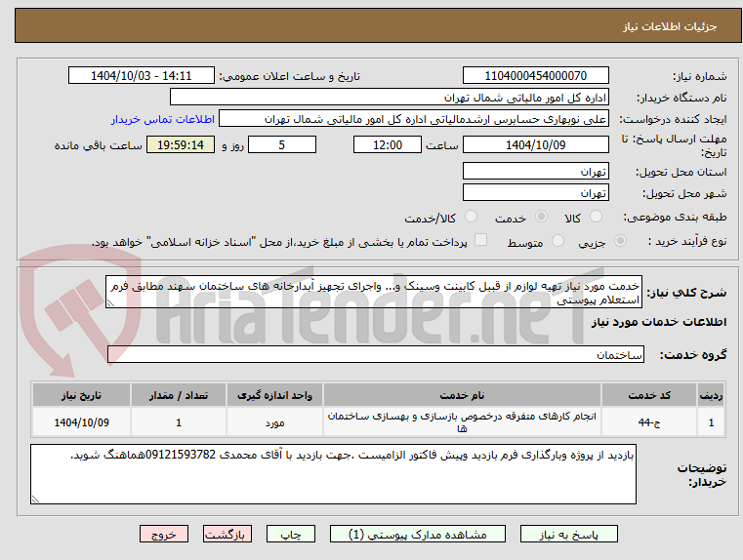Click the service group field 'ساختمان'
743x560 pixels.
(376, 354)
